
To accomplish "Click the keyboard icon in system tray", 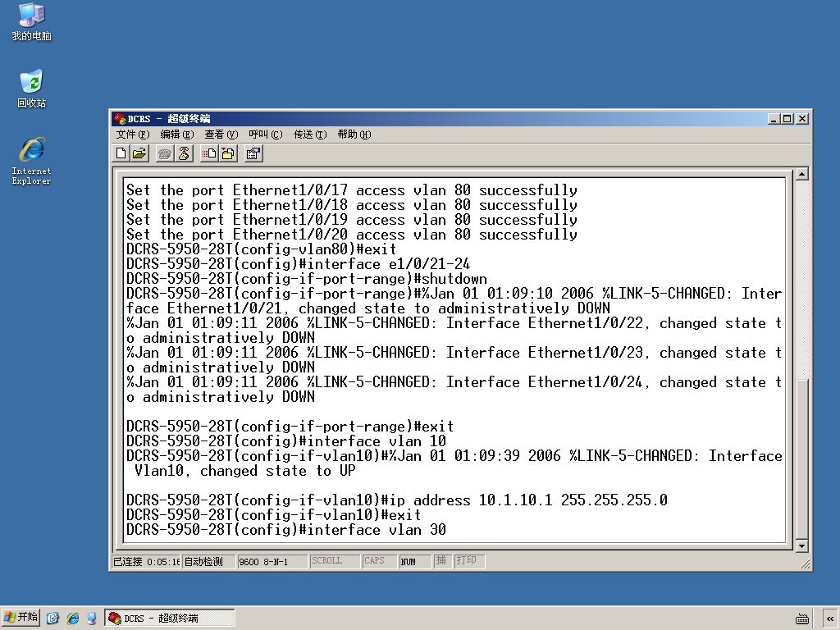I will 802,619.
